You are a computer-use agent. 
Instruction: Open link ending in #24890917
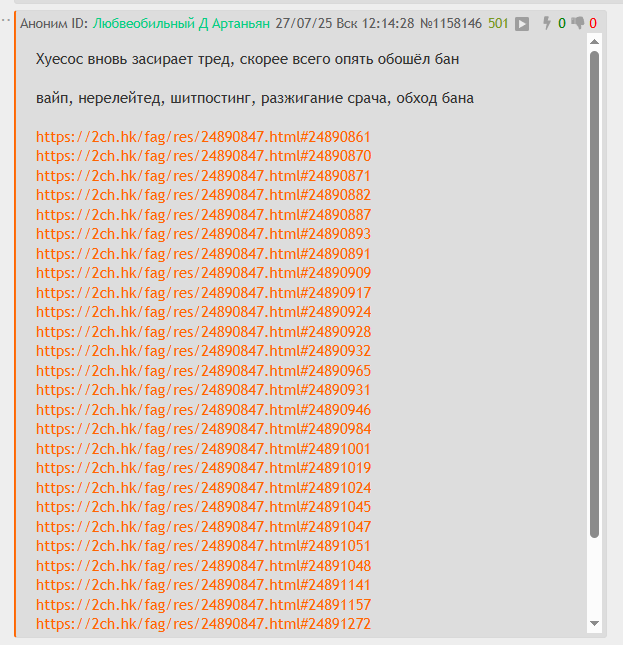(x=204, y=293)
